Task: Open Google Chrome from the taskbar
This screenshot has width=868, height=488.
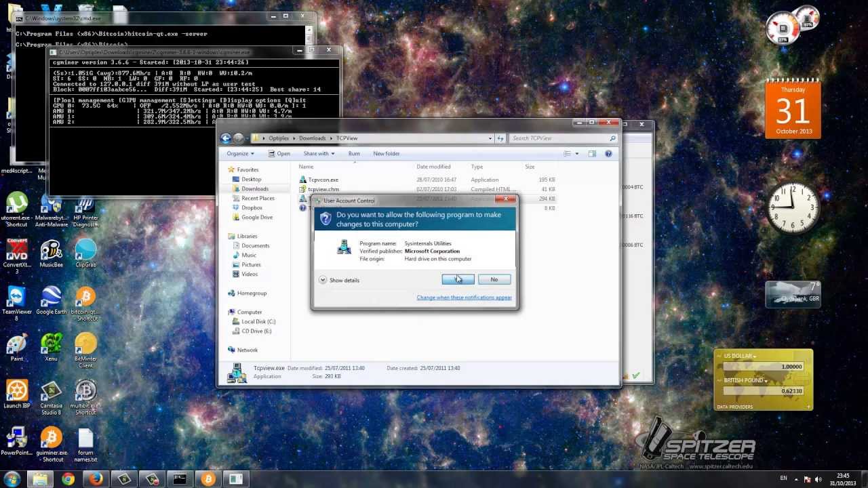Action: tap(68, 479)
